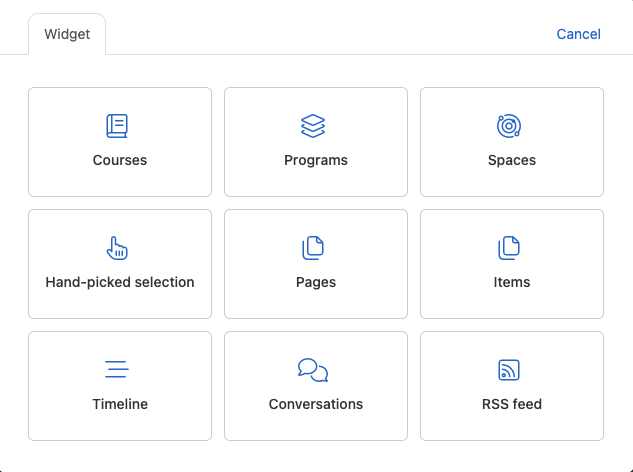633x472 pixels.
Task: Click the horizontal lines Timeline icon
Action: tap(118, 370)
